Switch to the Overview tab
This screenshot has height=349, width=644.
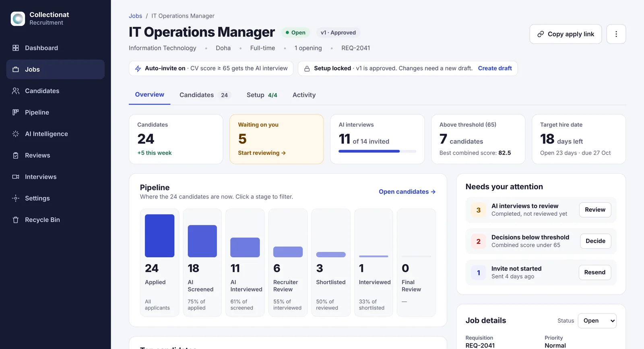[150, 95]
